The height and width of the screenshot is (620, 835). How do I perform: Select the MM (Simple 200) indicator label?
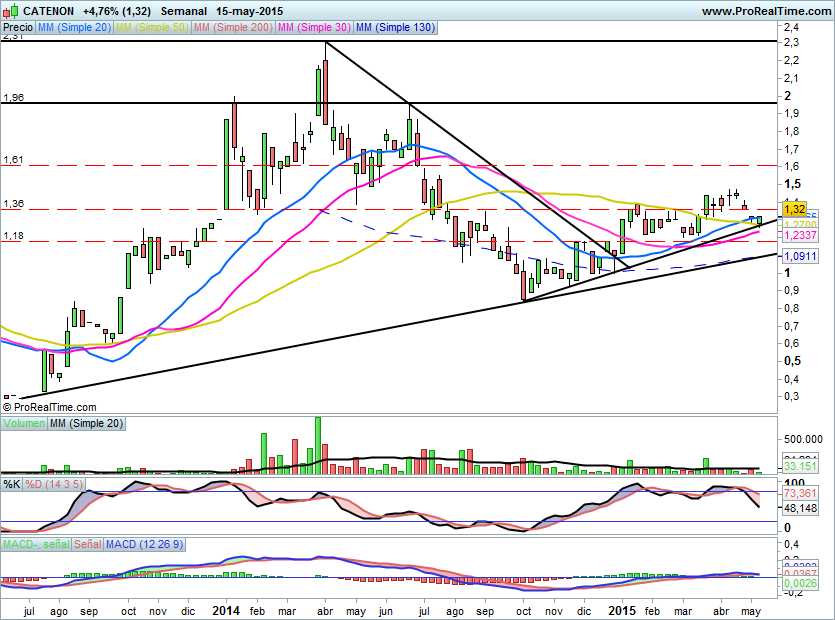pos(233,28)
